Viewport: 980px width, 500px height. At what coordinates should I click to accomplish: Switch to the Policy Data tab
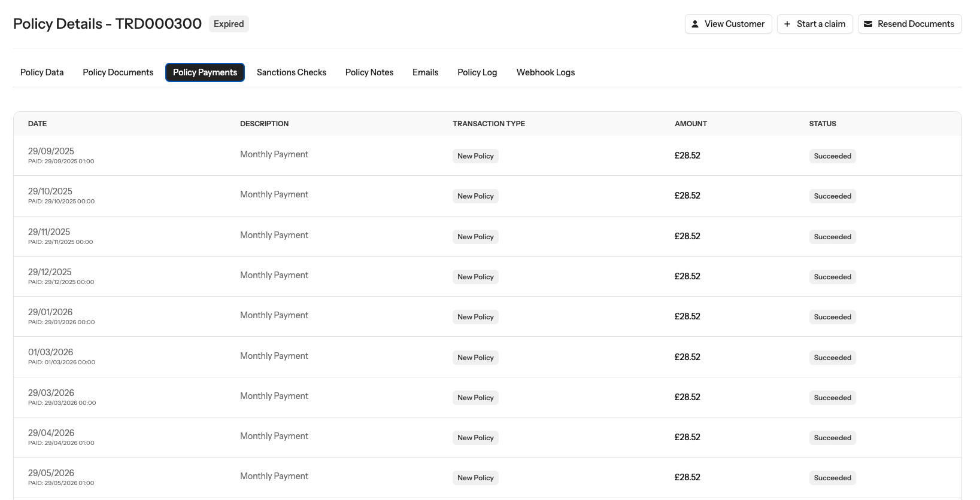[42, 72]
